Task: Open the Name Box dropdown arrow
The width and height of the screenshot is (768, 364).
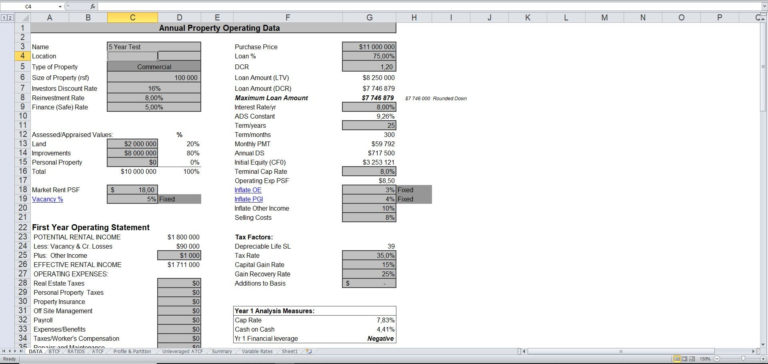Action: tap(60, 6)
